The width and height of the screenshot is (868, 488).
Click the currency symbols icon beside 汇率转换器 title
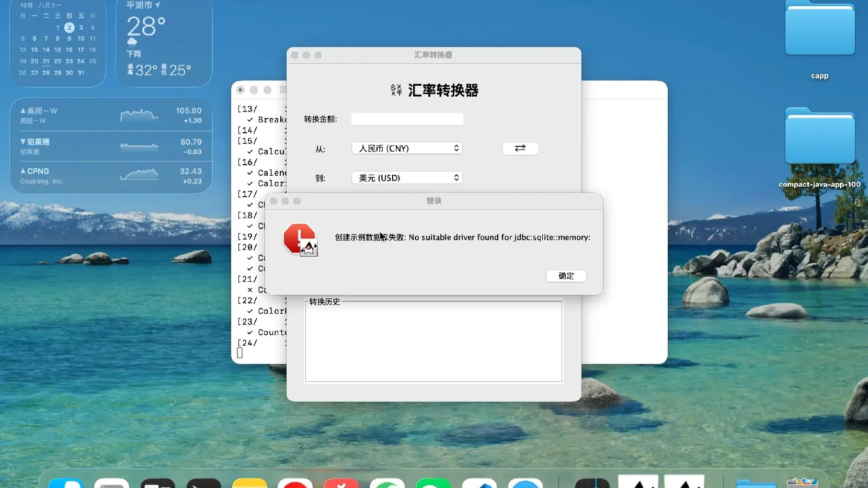tap(396, 90)
